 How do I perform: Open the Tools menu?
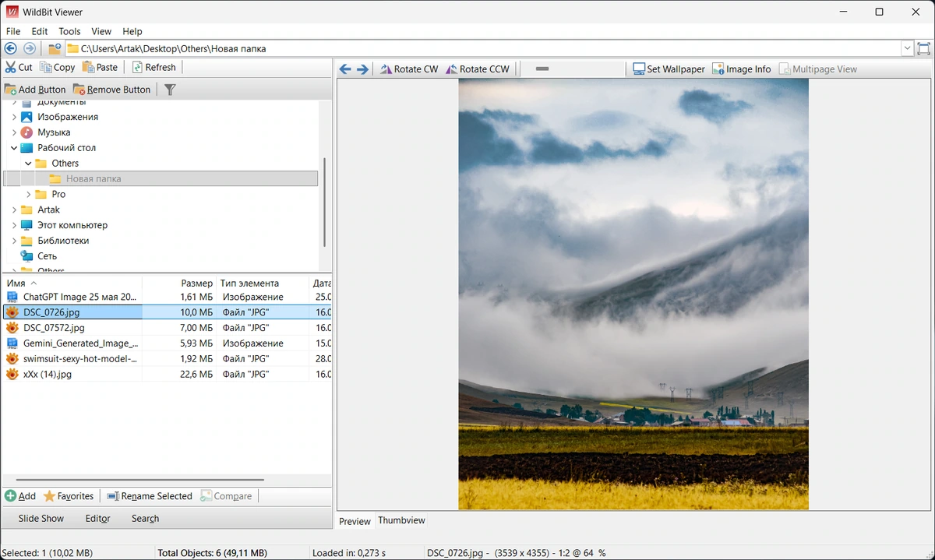pos(69,31)
